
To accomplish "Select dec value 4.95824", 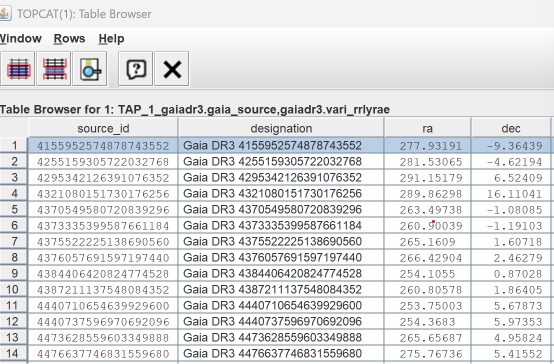I will click(511, 337).
